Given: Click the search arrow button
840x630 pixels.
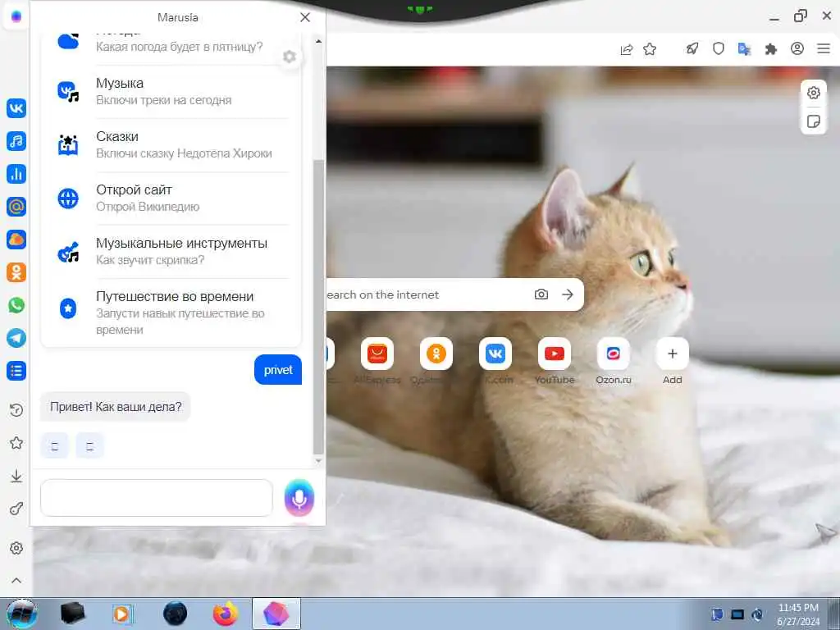Looking at the screenshot, I should point(568,294).
